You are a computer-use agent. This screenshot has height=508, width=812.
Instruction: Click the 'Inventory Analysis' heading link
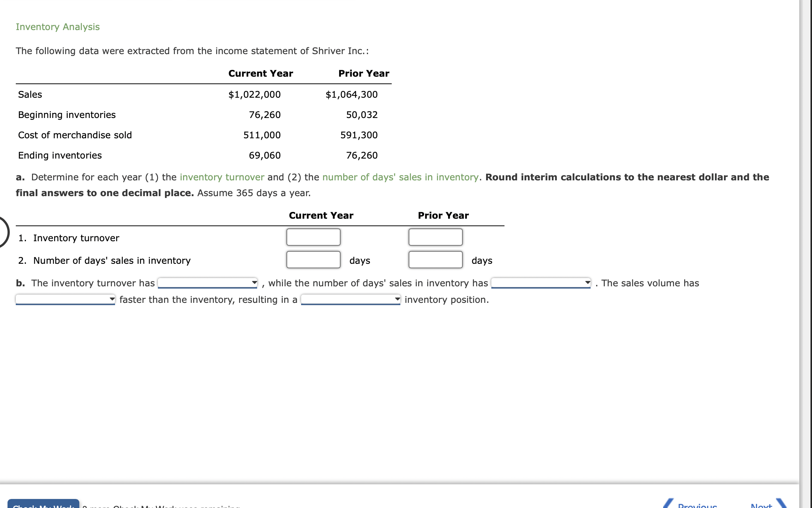pyautogui.click(x=58, y=27)
